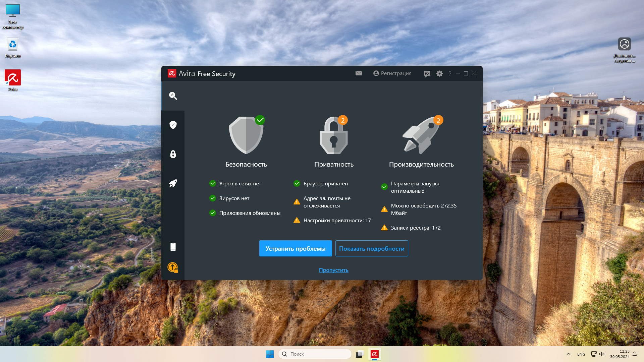Open the Status scan sidebar icon
The image size is (644, 362).
[x=173, y=96]
